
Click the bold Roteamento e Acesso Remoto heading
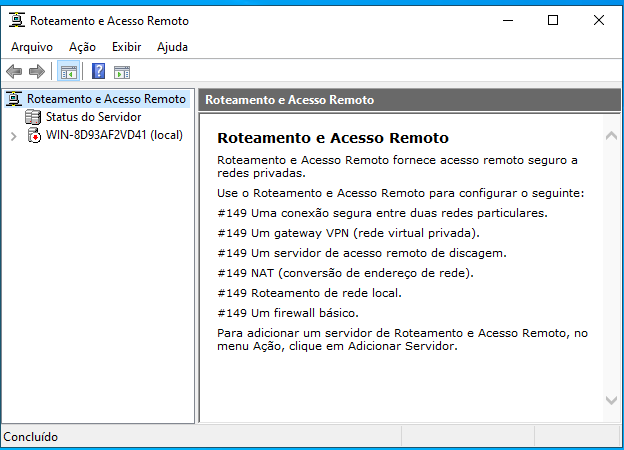333,138
